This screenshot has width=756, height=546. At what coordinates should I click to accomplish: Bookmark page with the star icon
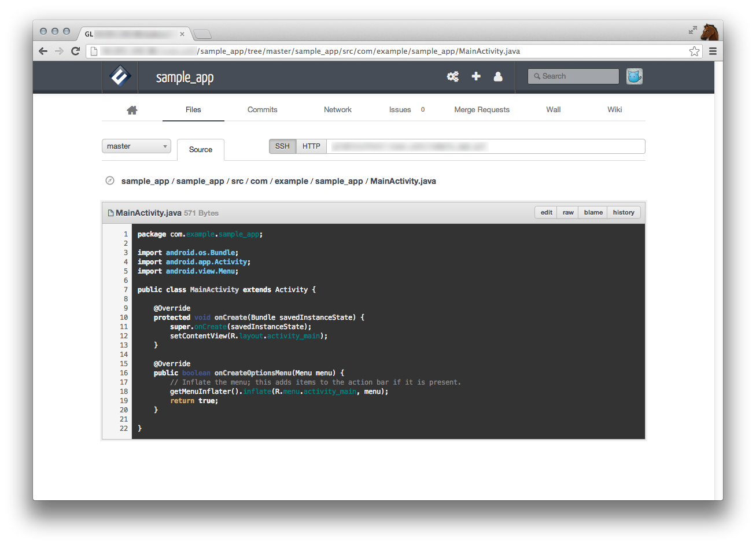tap(694, 51)
